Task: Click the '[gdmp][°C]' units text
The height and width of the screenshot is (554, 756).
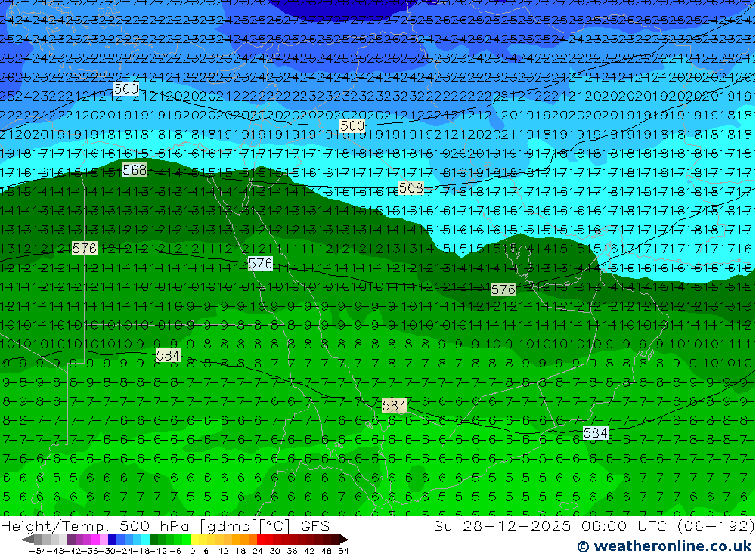Action: click(245, 527)
